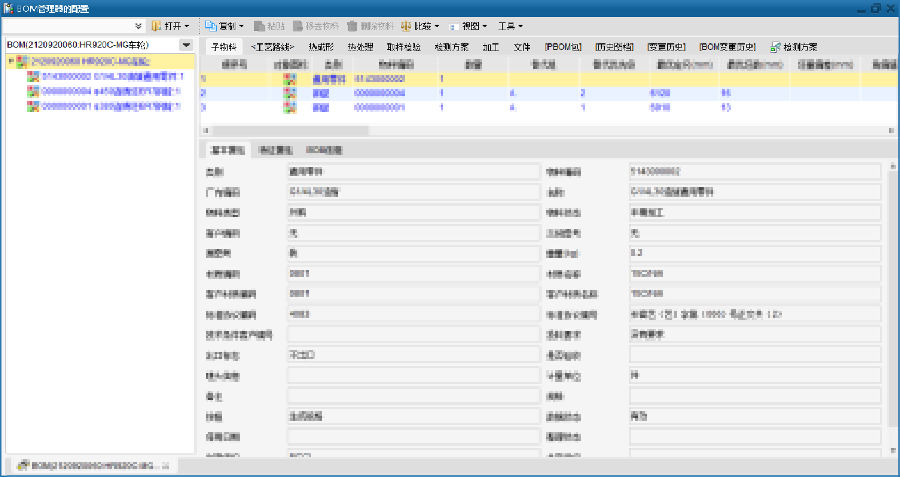Screen dimensions: 900x477
Task: Click the object icon in table row 2
Action: [x=290, y=92]
